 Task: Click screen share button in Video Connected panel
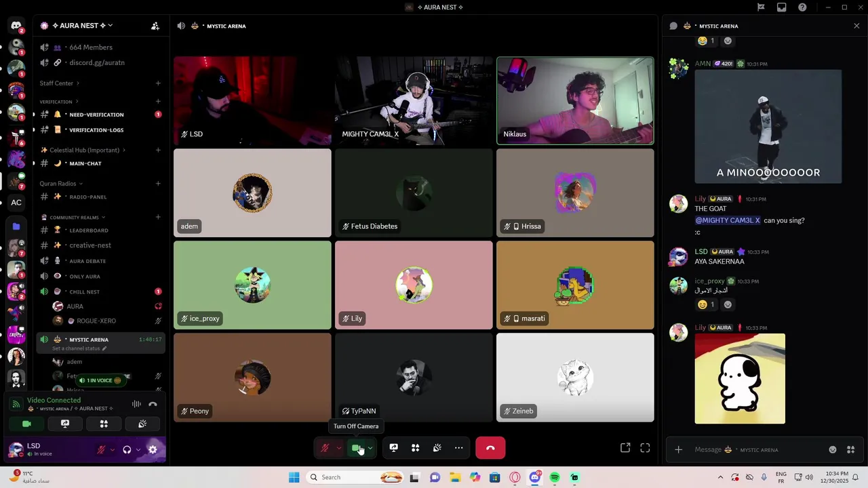[65, 424]
